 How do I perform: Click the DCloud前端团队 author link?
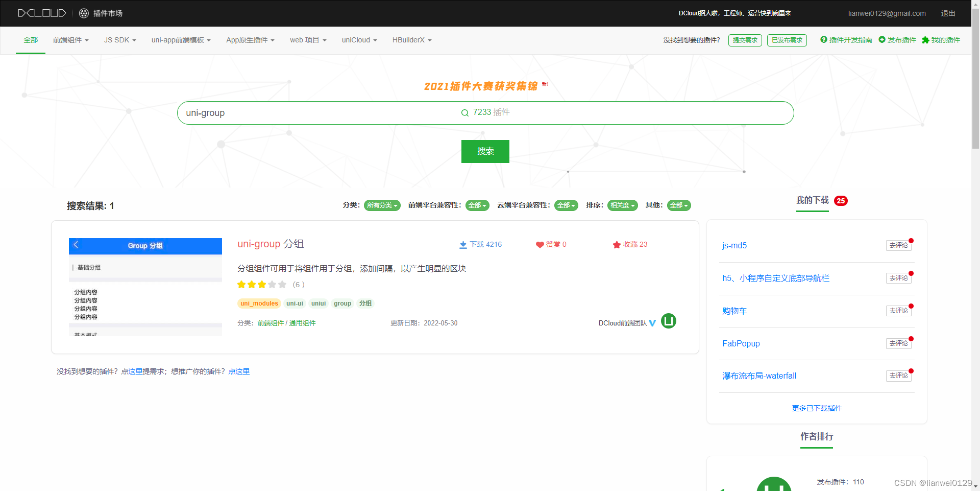click(623, 323)
